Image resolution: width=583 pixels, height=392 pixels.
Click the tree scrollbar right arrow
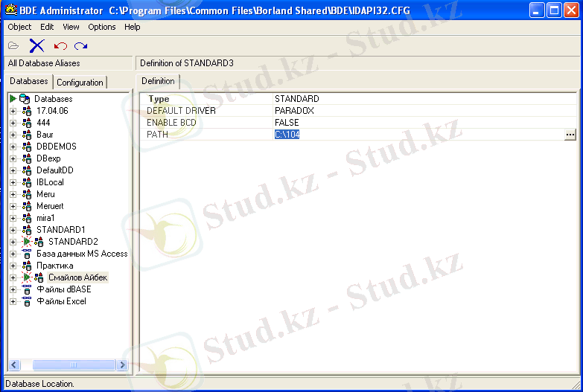pyautogui.click(x=122, y=365)
